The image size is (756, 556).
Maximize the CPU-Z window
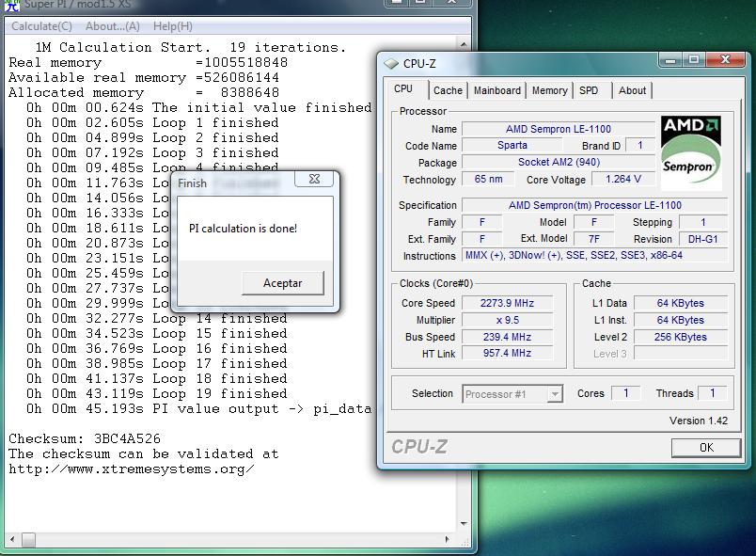pos(694,60)
